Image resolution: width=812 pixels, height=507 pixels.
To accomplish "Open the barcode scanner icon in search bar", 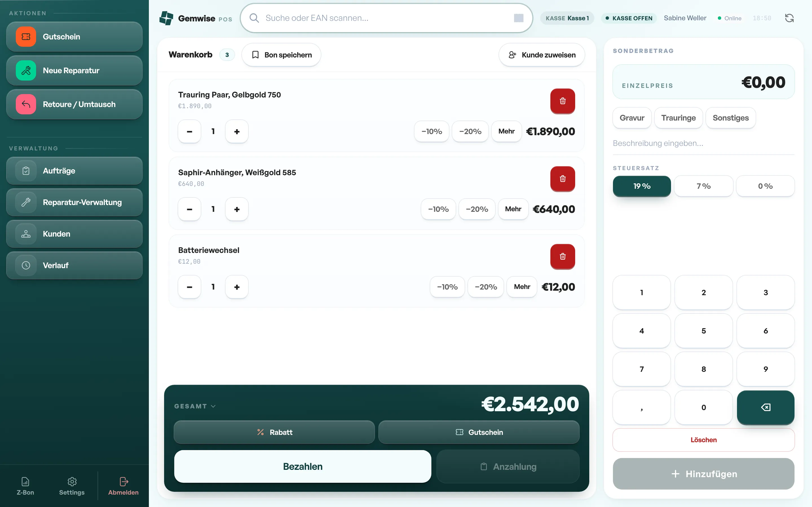I will coord(518,18).
